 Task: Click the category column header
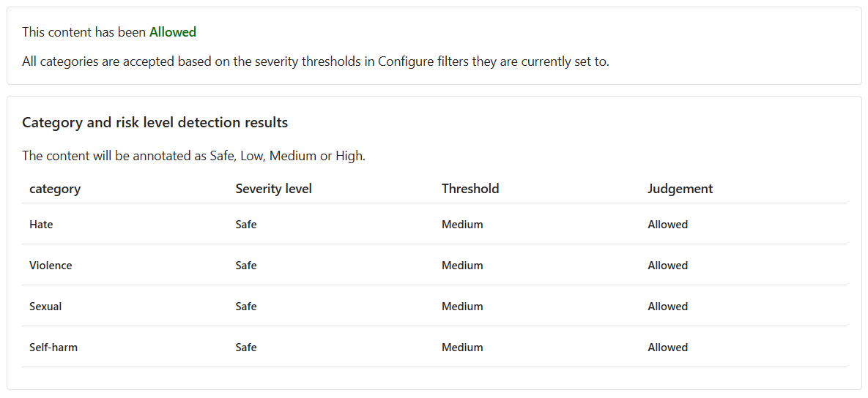tap(55, 189)
